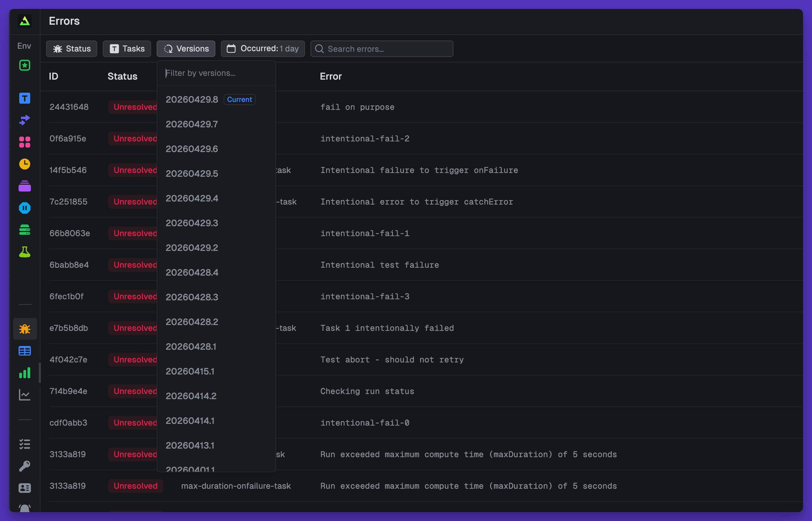Open the green server Deployments icon

[24, 230]
